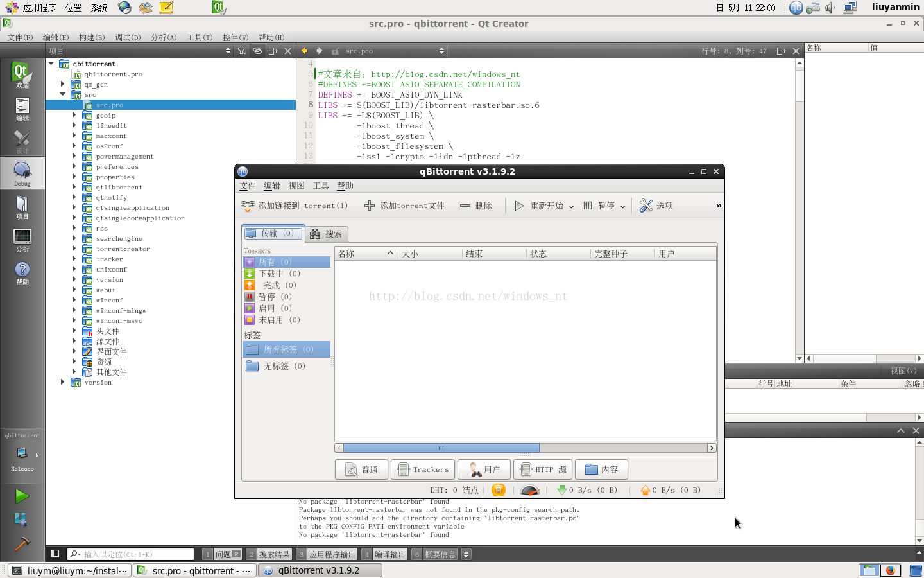This screenshot has width=924, height=578.
Task: Open the View menu in qBittorrent
Action: (x=296, y=186)
